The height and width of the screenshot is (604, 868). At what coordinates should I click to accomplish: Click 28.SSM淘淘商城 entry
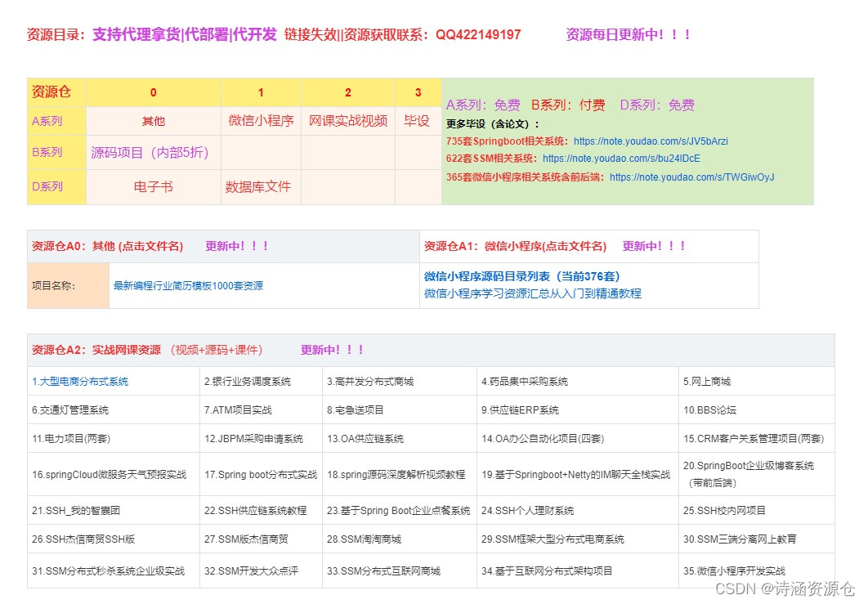pos(364,539)
